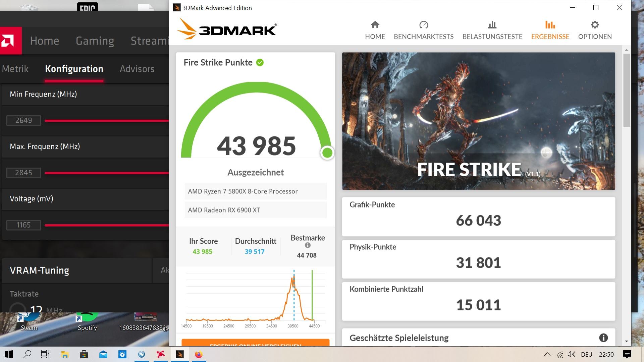Open taskbar Search
The height and width of the screenshot is (362, 644).
(27, 354)
